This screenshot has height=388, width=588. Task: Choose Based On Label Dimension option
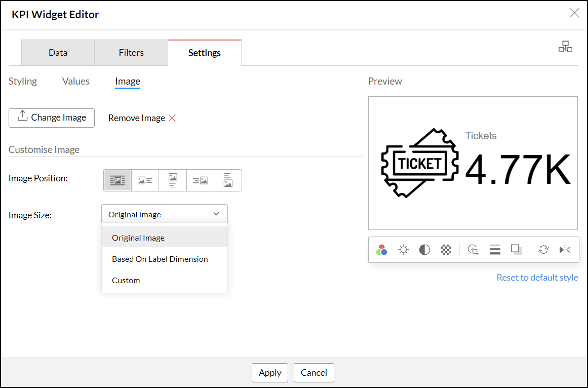click(160, 259)
